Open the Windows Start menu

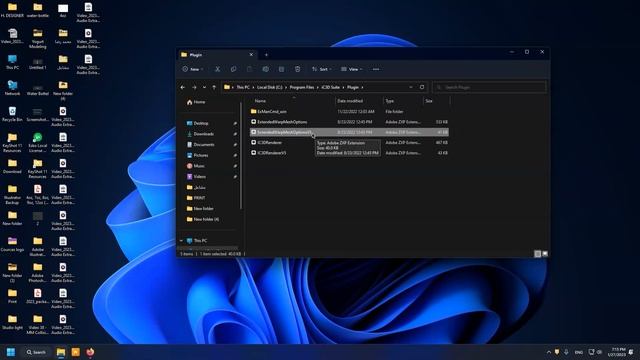click(11, 352)
